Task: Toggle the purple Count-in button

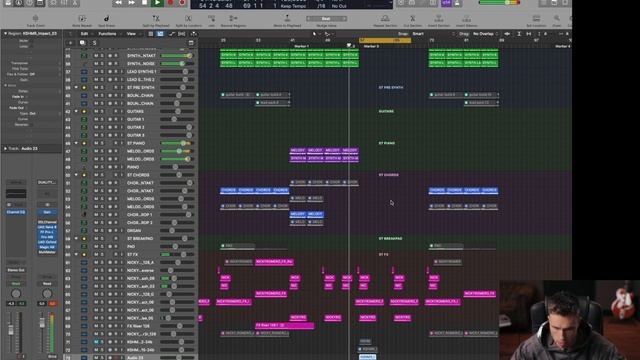Action: pyautogui.click(x=446, y=3)
